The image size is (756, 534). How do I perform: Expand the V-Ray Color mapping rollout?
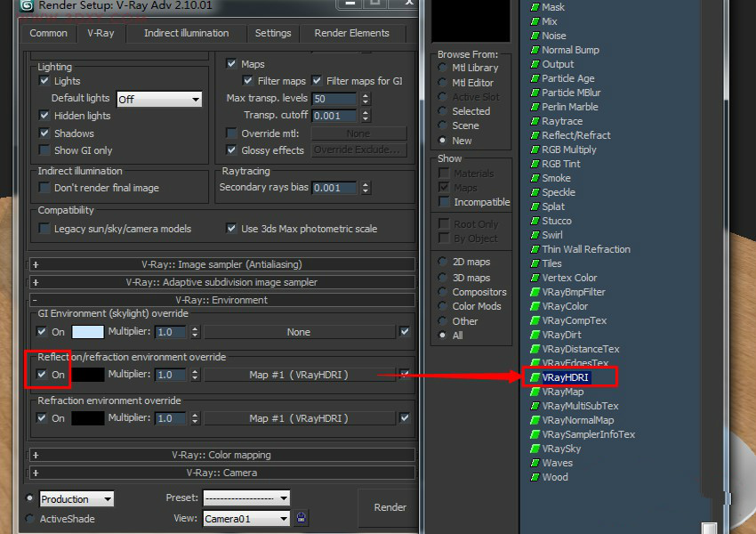[221, 455]
